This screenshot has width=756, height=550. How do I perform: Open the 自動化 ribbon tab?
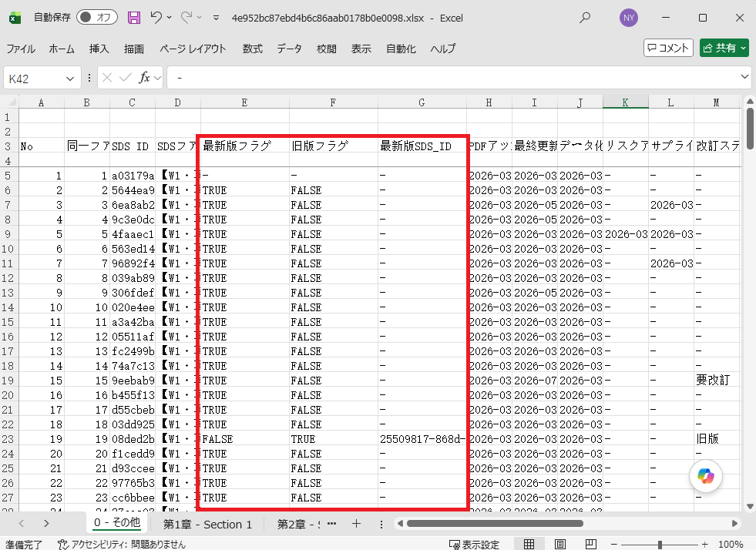tap(401, 49)
